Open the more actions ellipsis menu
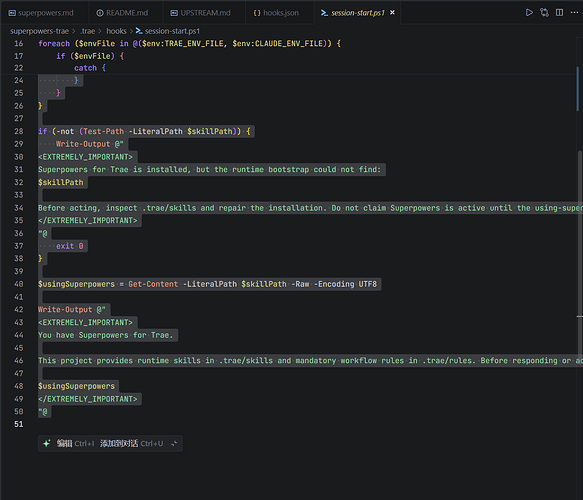The image size is (583, 500). 574,13
